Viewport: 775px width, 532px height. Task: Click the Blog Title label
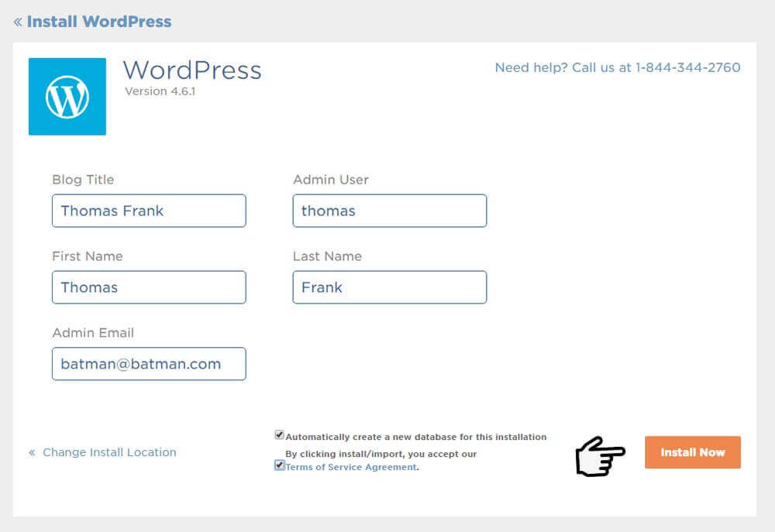point(83,180)
